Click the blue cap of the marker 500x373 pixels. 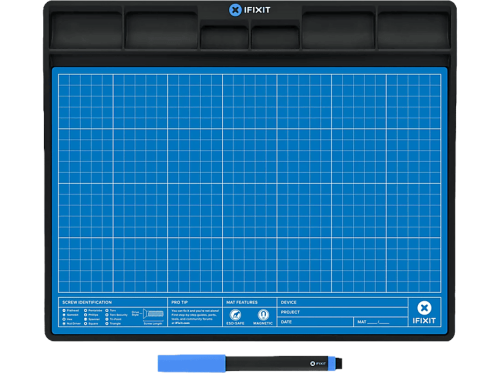pos(192,363)
